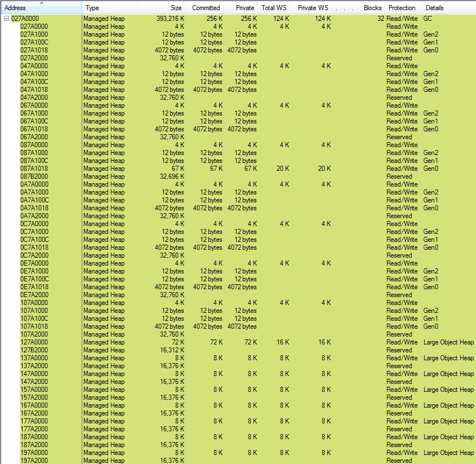Sort rows by the Blocks column

point(372,7)
